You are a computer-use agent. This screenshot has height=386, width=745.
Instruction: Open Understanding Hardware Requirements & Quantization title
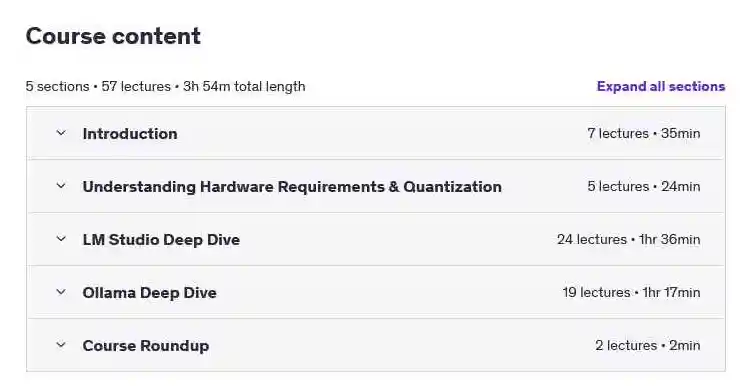click(292, 186)
